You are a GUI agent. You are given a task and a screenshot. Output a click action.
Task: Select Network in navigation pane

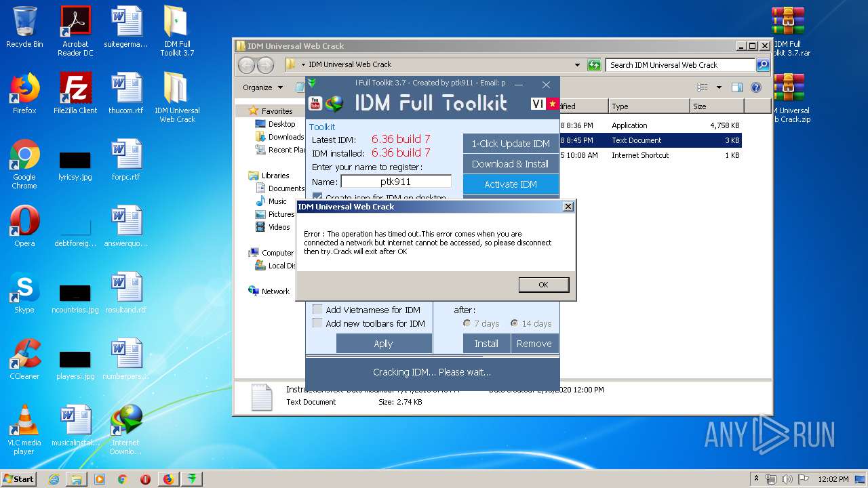(269, 291)
